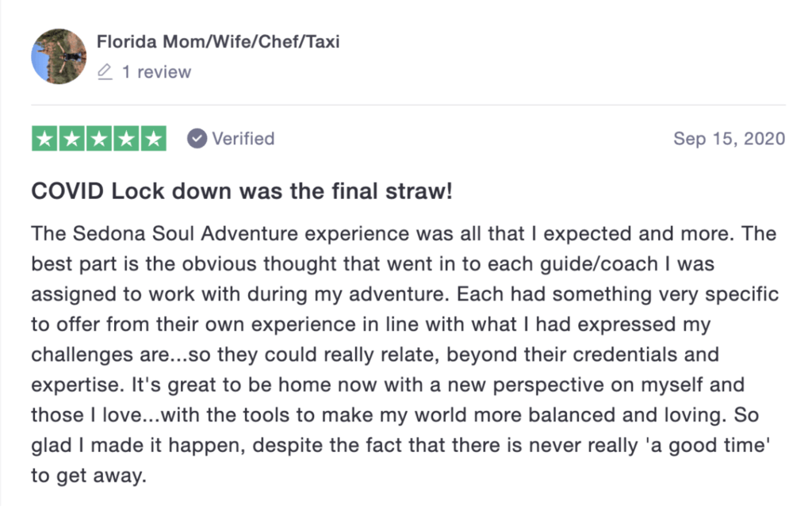Viewport: 812px width, 510px height.
Task: Click the '1 review' count text
Action: [x=156, y=72]
